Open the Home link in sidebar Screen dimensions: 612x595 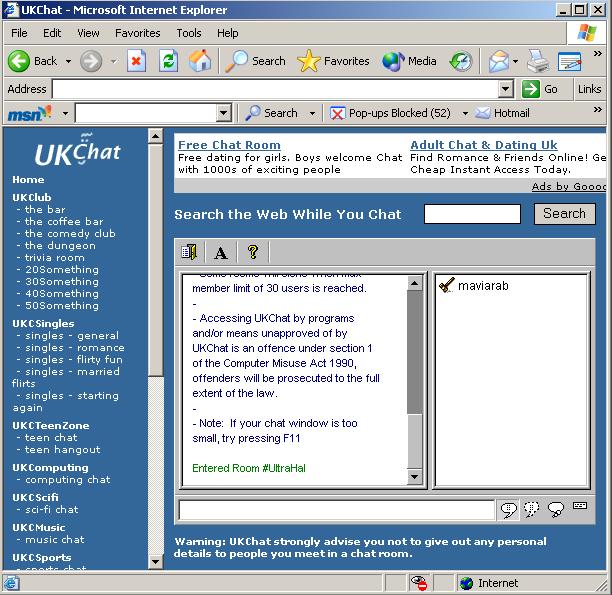(28, 180)
